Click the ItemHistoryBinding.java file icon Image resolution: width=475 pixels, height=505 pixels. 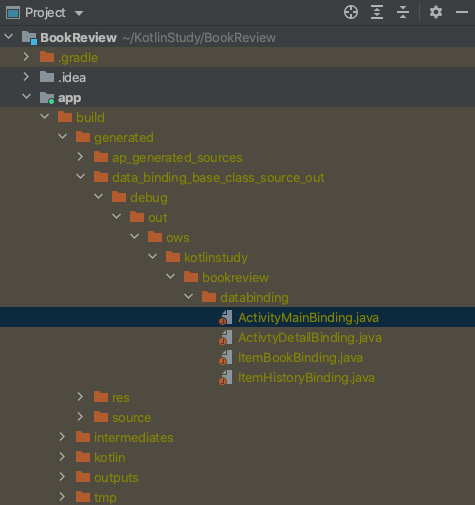[226, 377]
